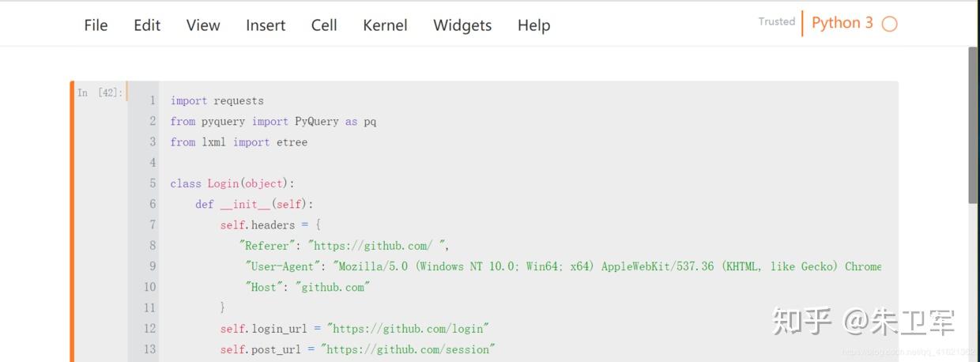980x362 pixels.
Task: Click the self.login_url assignment line
Action: click(354, 328)
